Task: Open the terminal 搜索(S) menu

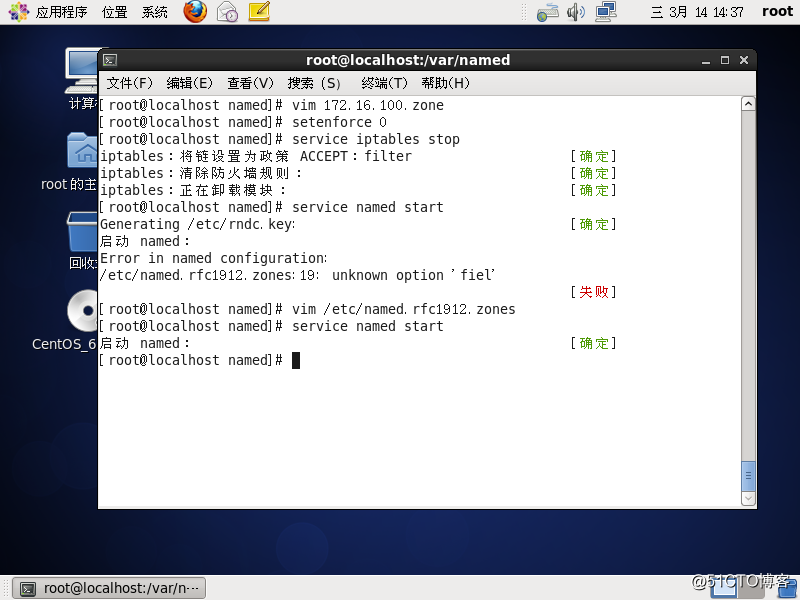Action: [x=314, y=83]
